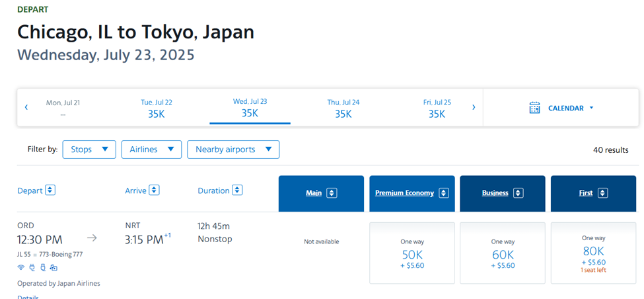Screen dimensions: 644x299
Task: Choose the 60K Business one-way fare
Action: [x=502, y=253]
